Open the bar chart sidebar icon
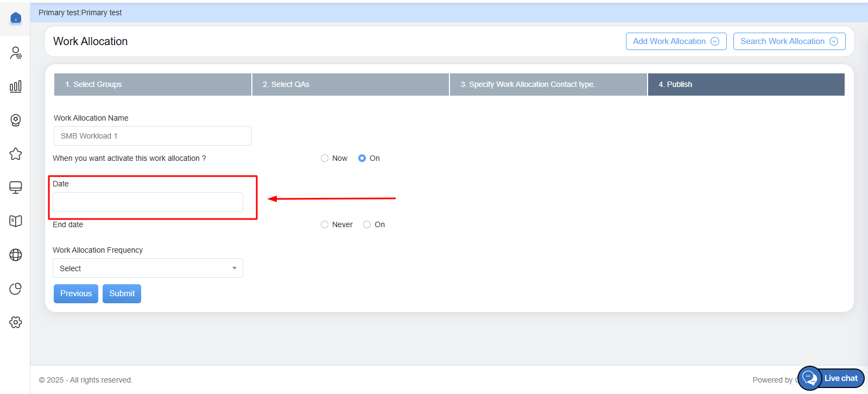The image size is (868, 394). coord(16,86)
